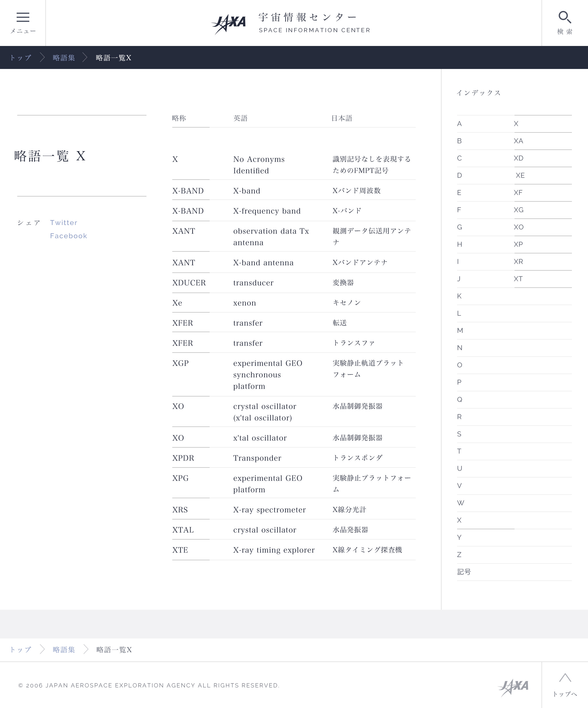The image size is (588, 708).
Task: Click the footer JAXA logo
Action: coord(513,688)
